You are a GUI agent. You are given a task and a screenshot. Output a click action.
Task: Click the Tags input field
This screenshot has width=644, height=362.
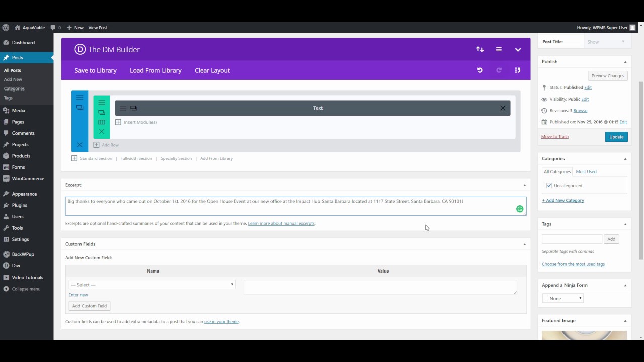(572, 239)
